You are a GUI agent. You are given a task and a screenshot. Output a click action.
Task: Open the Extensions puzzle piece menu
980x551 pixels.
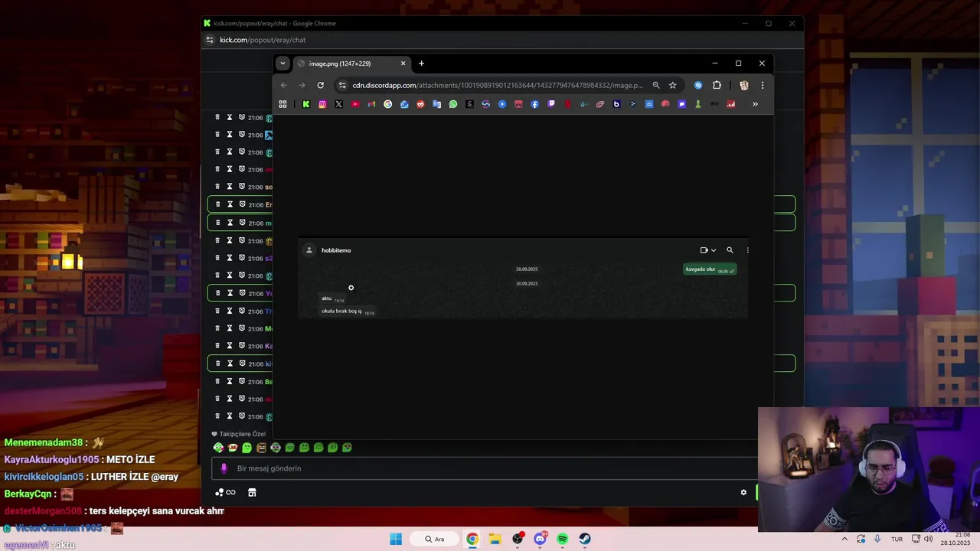[717, 85]
